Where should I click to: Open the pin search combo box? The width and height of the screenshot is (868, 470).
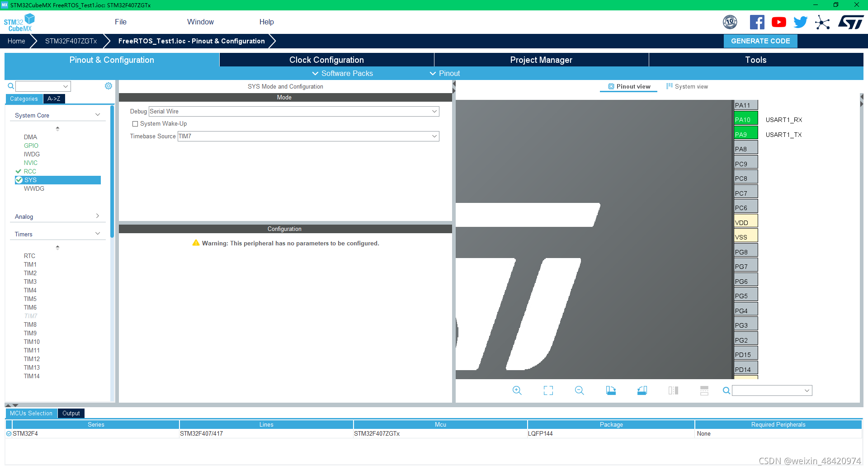point(772,390)
